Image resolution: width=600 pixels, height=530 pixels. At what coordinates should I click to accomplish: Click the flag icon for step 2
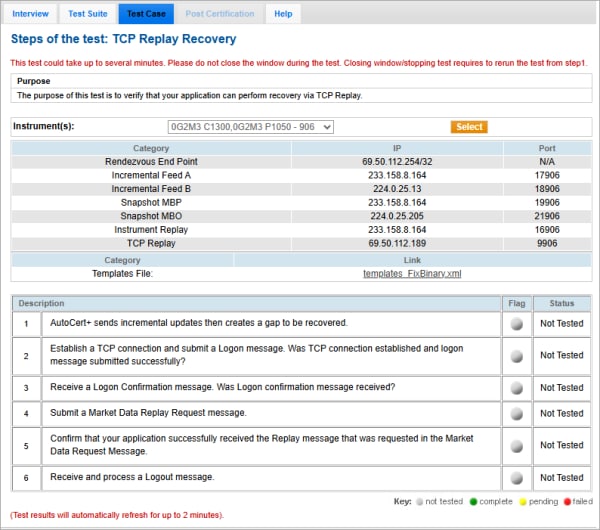tap(516, 356)
